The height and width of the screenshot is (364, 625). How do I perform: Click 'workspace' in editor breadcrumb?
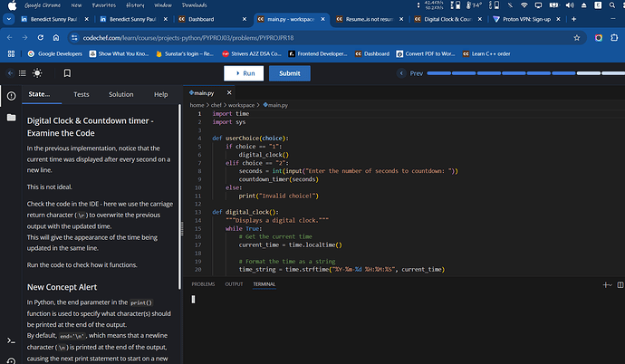[x=241, y=105]
